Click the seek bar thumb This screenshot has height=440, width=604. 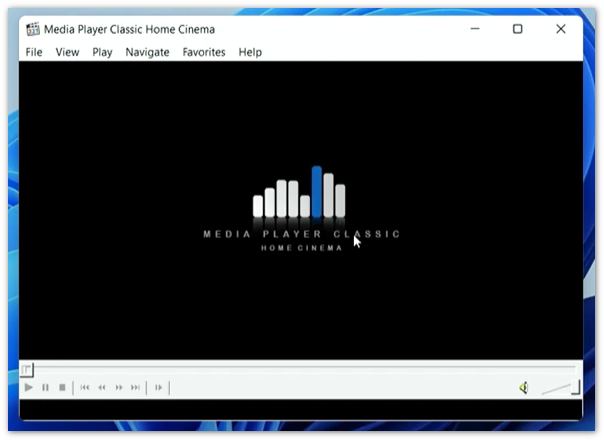[27, 370]
